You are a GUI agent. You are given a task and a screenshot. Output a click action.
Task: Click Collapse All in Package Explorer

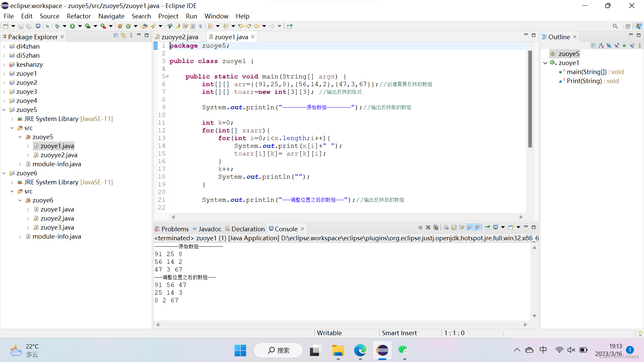point(116,36)
